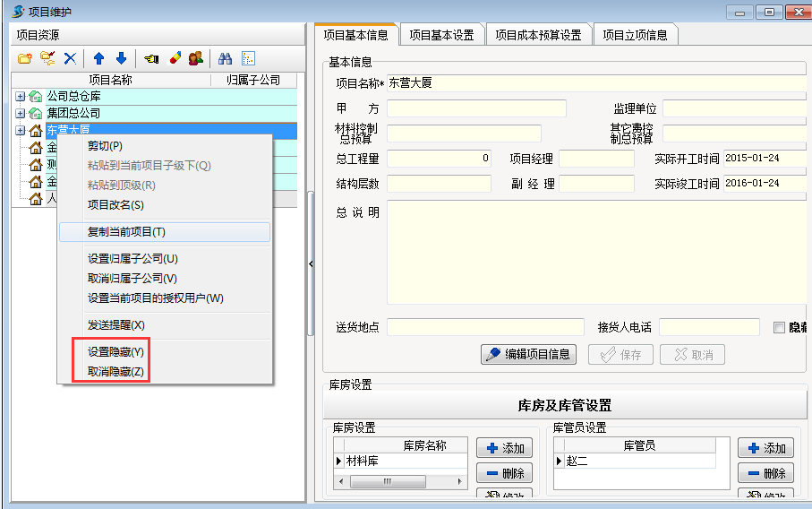Screen dimensions: 812x509
Task: Switch to the 项目成本预算设置 tab
Action: [x=538, y=35]
